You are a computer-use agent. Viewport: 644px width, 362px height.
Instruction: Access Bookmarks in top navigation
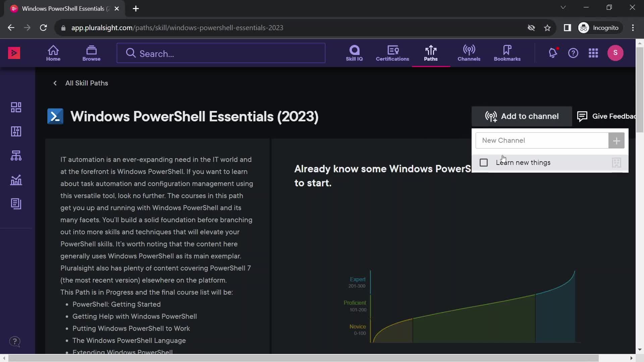[507, 53]
